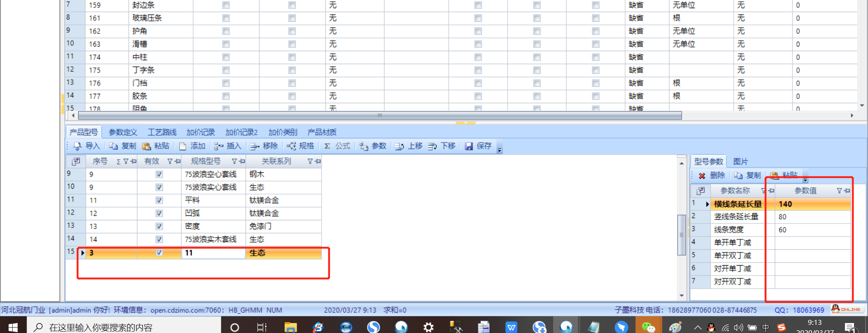The width and height of the screenshot is (868, 333).
Task: Open the 规格 specification tool icon
Action: pos(292,146)
